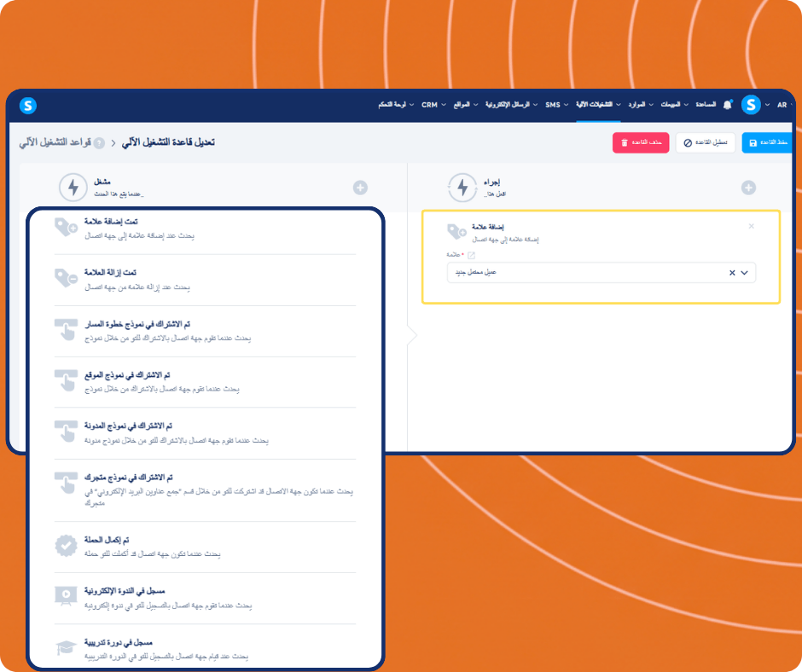Select trigger تم الاشتراك في نموذج الموقع

(x=205, y=382)
